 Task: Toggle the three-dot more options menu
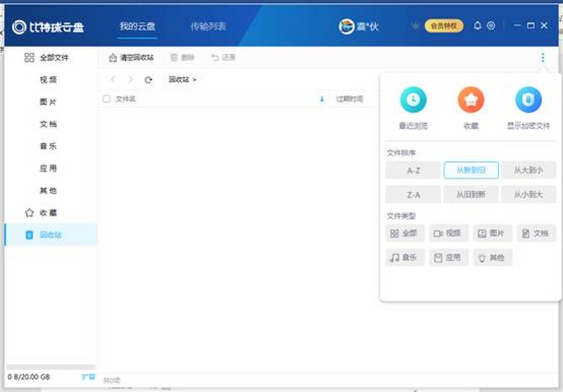(x=543, y=58)
